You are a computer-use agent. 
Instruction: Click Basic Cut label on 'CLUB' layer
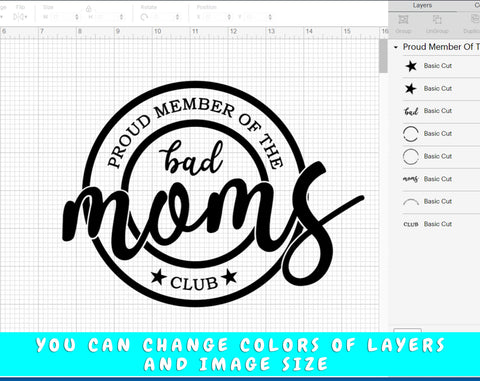[438, 224]
